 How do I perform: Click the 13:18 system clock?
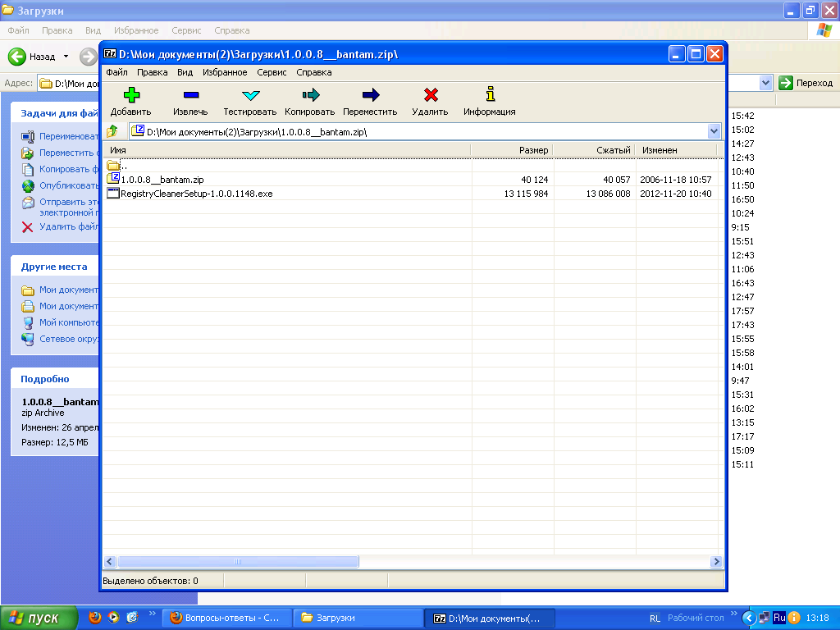click(x=818, y=618)
